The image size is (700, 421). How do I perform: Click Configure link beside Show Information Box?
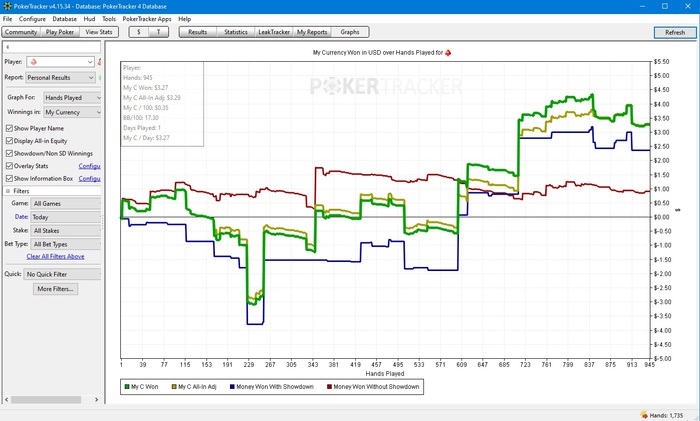89,179
